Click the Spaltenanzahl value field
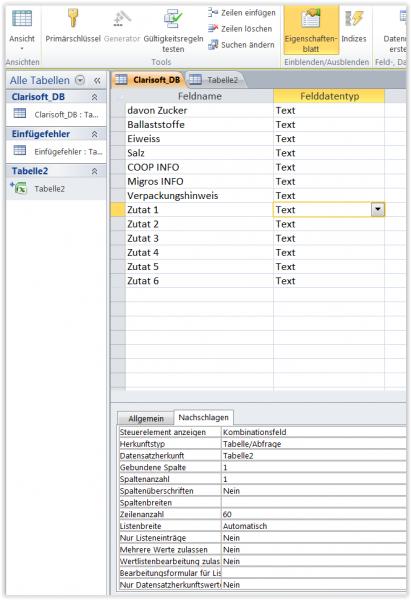This screenshot has width=411, height=600. coord(313,479)
